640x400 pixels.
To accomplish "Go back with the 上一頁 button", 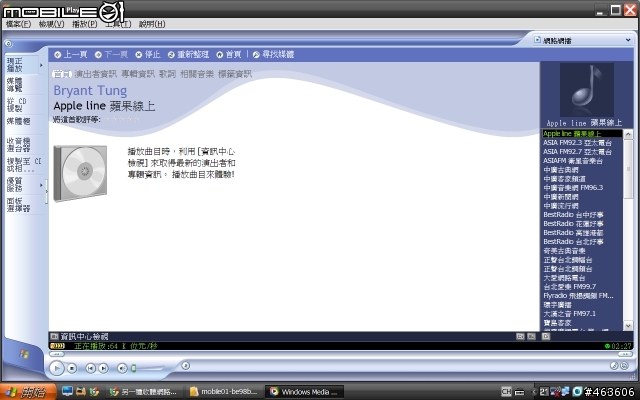I will point(71,54).
